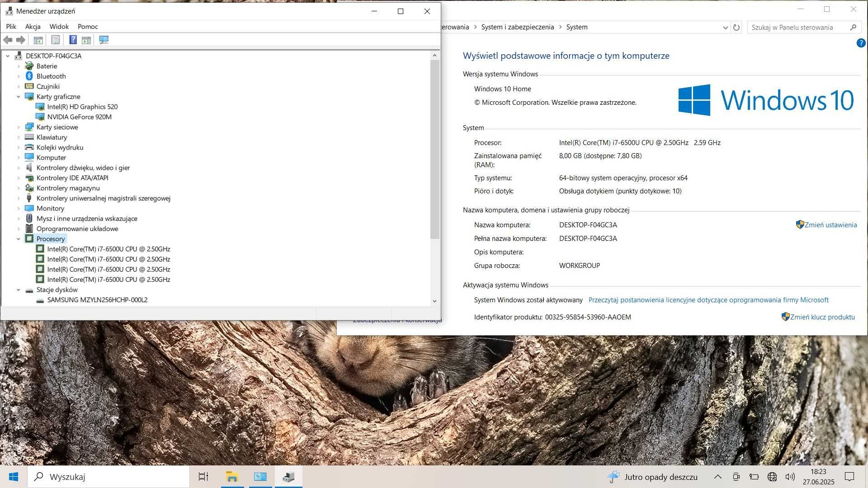
Task: Select Kontrolery IDE ATA/ATAPI row
Action: point(72,178)
